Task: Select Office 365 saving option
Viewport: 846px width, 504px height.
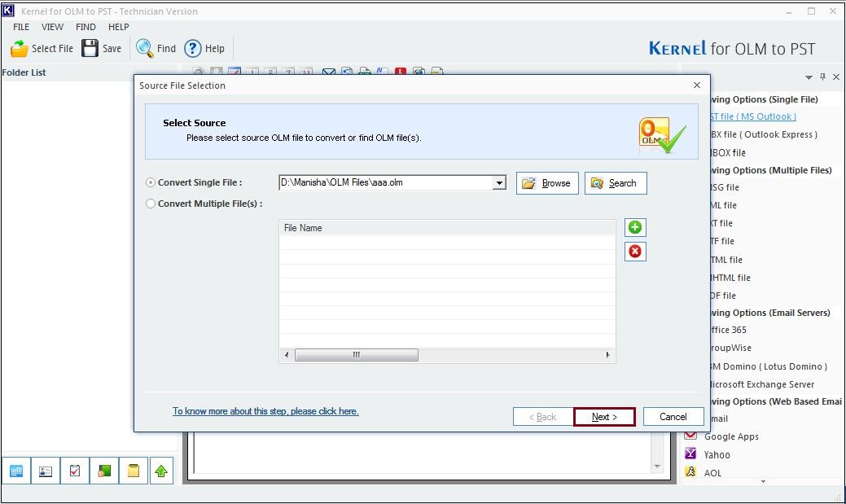Action: [x=729, y=330]
